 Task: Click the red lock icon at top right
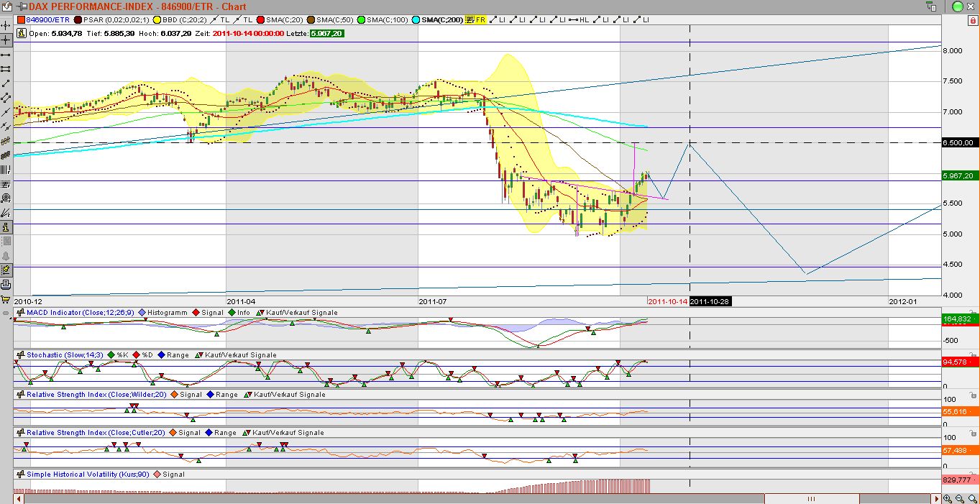coord(972,19)
